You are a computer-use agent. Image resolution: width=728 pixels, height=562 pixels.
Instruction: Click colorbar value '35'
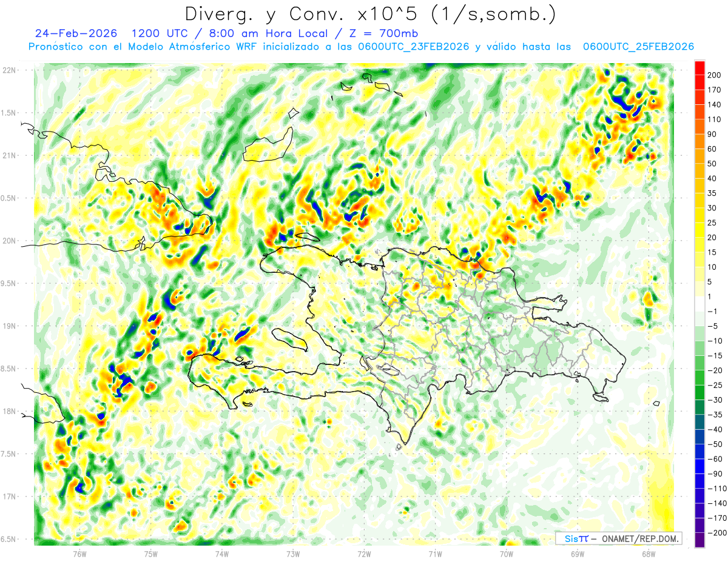pyautogui.click(x=713, y=193)
